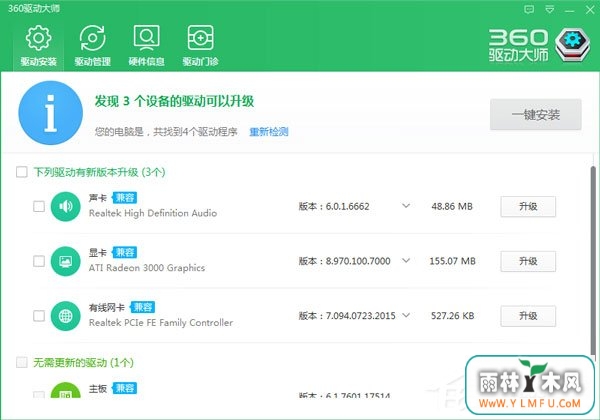The height and width of the screenshot is (420, 600).
Task: Click the 有线网卡 globe icon
Action: tap(66, 316)
